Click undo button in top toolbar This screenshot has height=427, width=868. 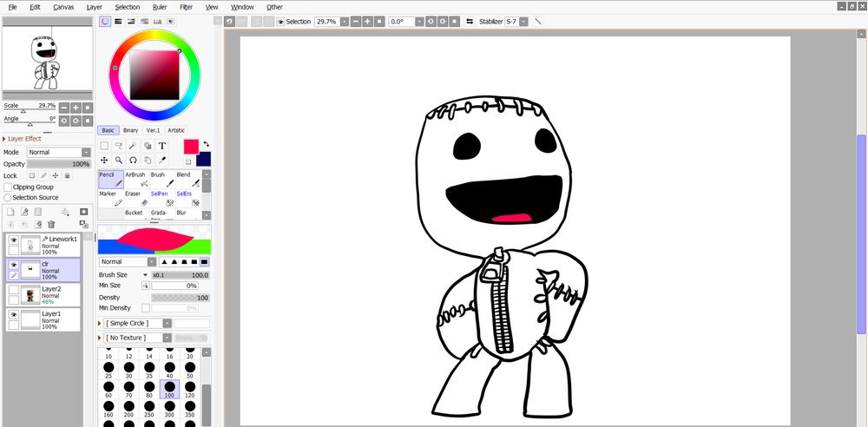click(x=230, y=22)
